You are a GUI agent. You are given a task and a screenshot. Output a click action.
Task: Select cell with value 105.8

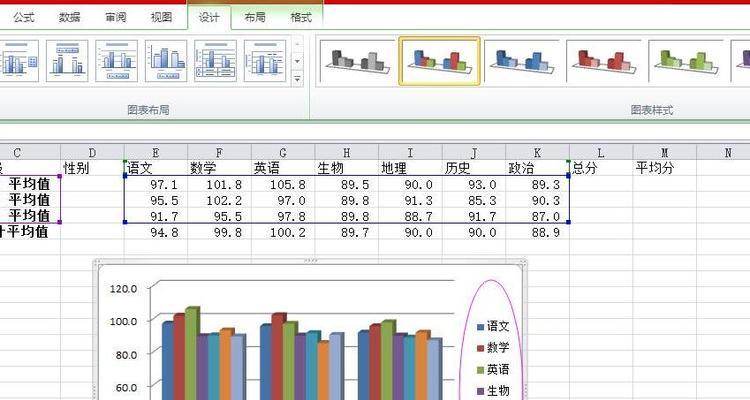coord(283,184)
